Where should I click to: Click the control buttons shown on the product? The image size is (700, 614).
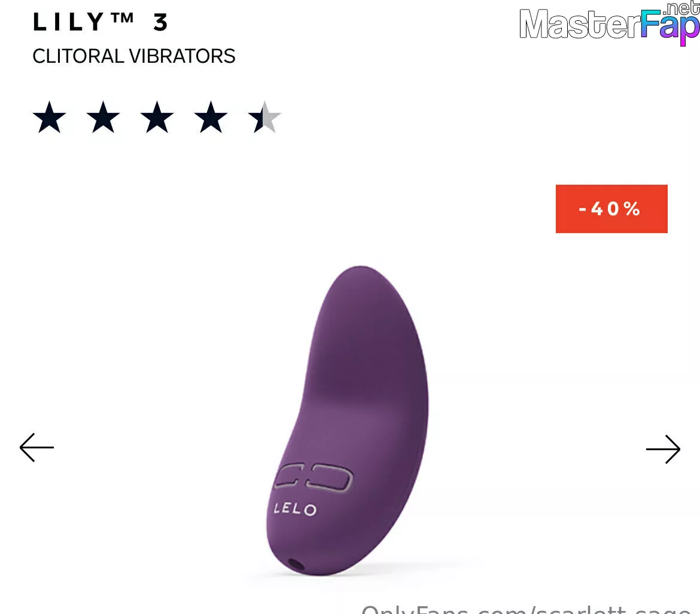(314, 478)
